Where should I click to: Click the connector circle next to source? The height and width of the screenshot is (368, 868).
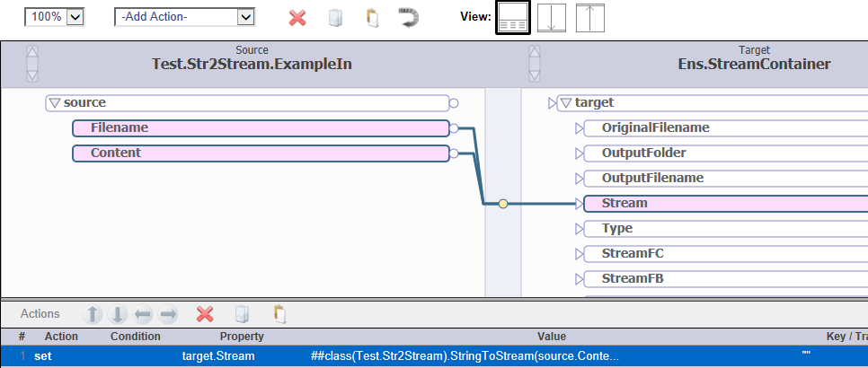[x=454, y=103]
